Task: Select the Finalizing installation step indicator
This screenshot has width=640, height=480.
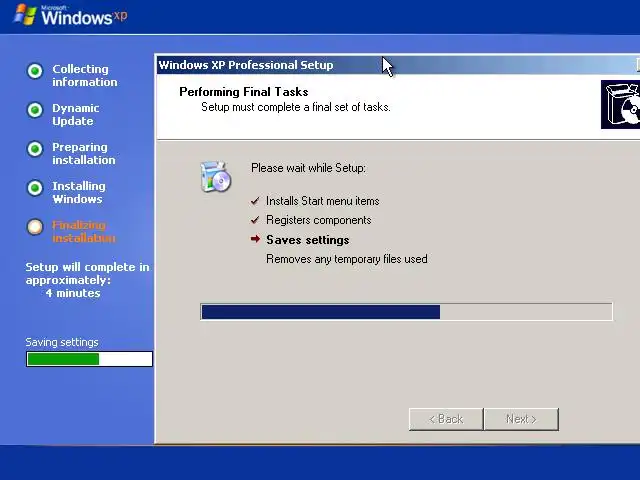Action: (x=35, y=227)
